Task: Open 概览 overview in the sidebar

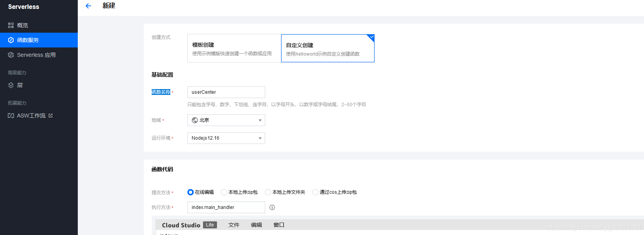Action: pyautogui.click(x=39, y=25)
